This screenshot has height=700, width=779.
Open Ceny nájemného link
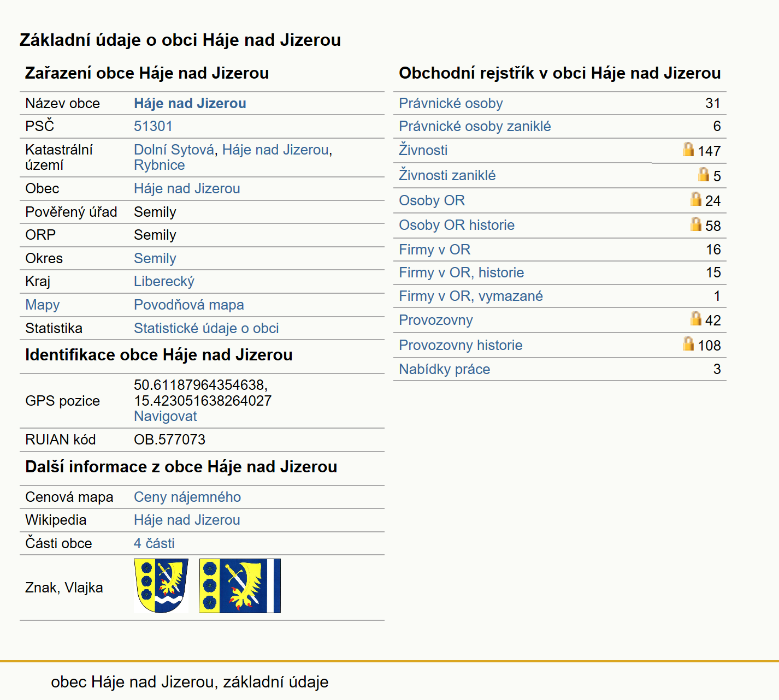pyautogui.click(x=187, y=497)
